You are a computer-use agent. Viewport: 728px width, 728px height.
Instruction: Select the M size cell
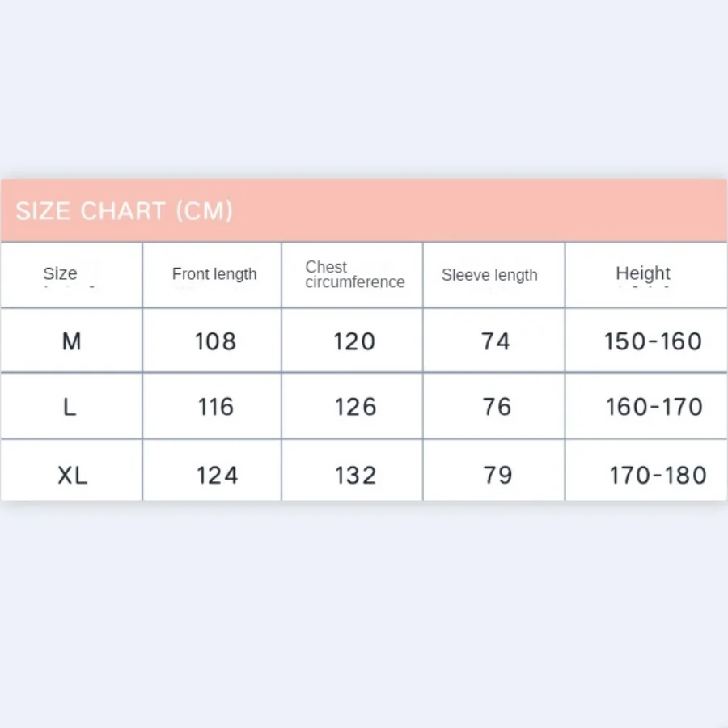[x=71, y=341]
